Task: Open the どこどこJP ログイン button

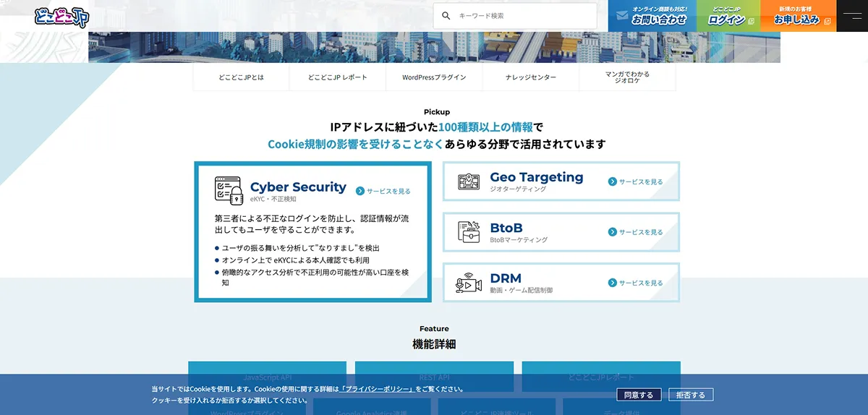Action: pyautogui.click(x=729, y=16)
